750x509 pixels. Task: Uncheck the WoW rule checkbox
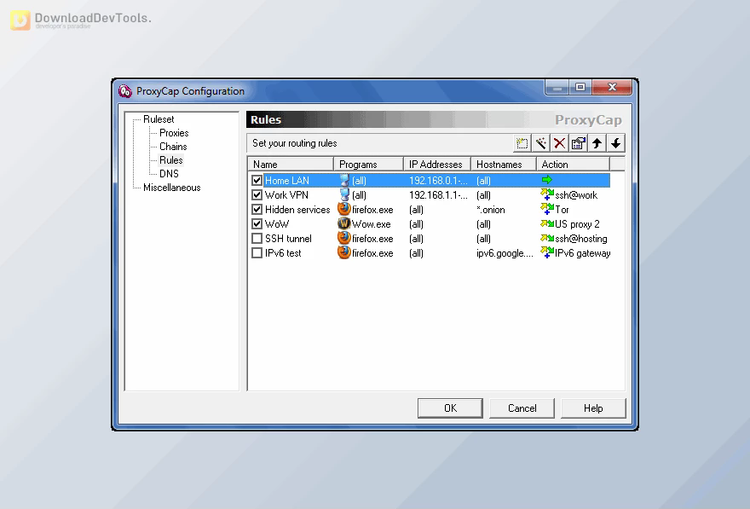coord(257,224)
